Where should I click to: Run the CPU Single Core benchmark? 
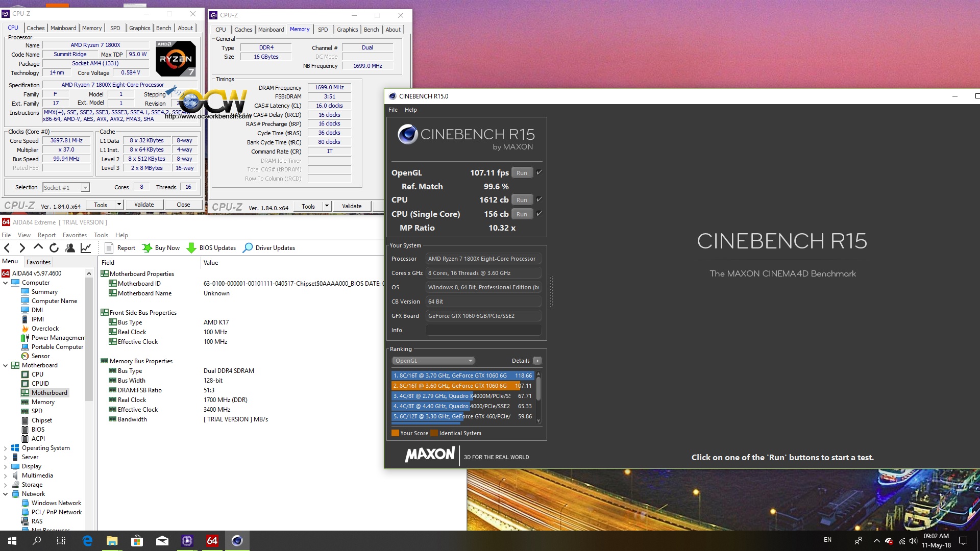pyautogui.click(x=522, y=214)
